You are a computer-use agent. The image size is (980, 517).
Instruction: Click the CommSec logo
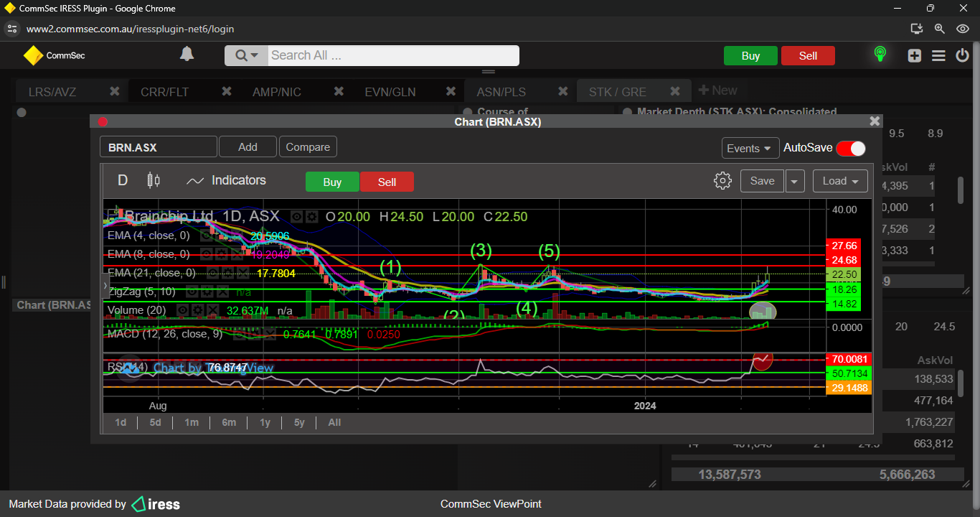[x=55, y=55]
